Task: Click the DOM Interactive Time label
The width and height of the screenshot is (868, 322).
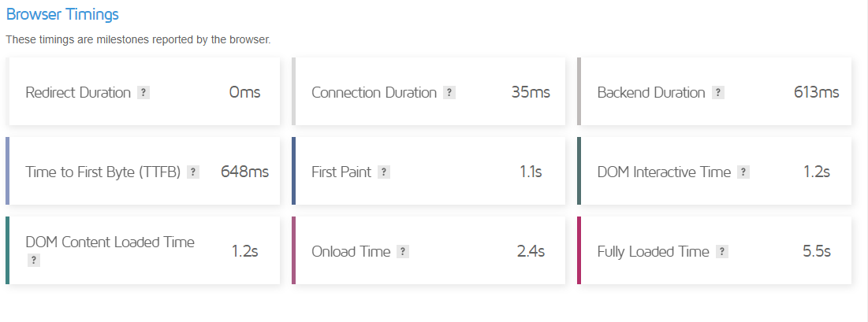Action: [664, 172]
